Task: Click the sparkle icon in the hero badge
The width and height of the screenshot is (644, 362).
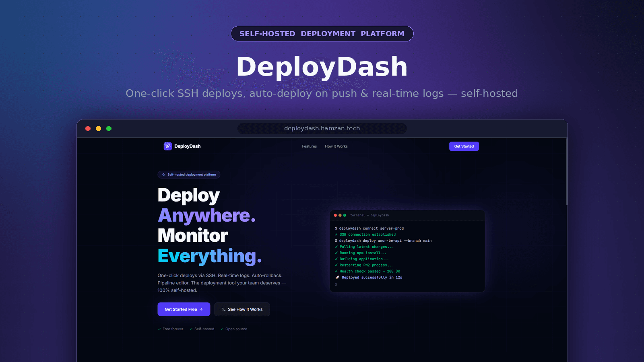Action: tap(164, 175)
